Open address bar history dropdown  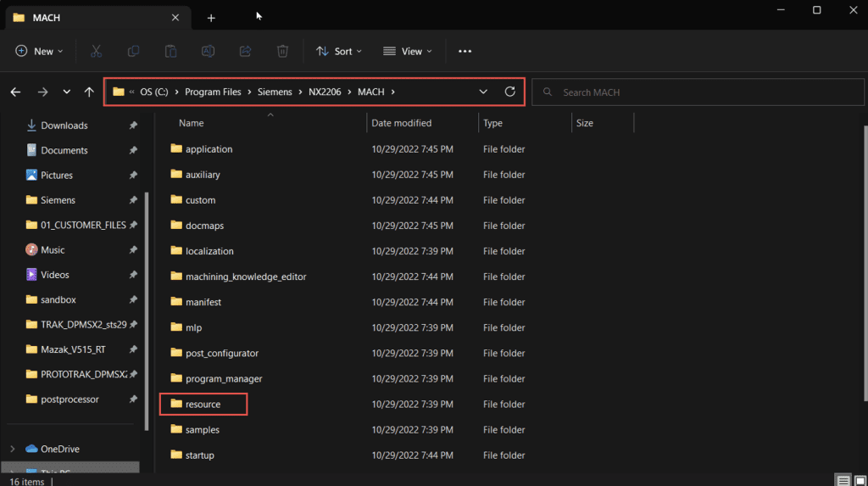pyautogui.click(x=483, y=92)
